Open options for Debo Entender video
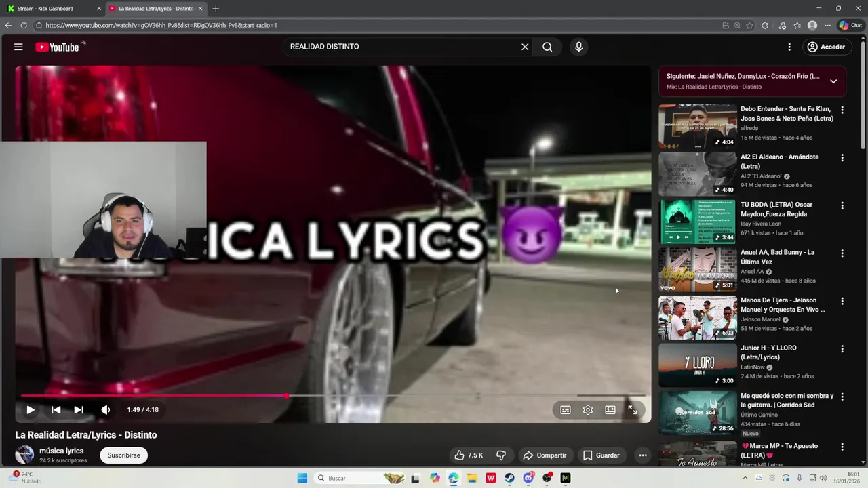Image resolution: width=868 pixels, height=488 pixels. coord(842,110)
